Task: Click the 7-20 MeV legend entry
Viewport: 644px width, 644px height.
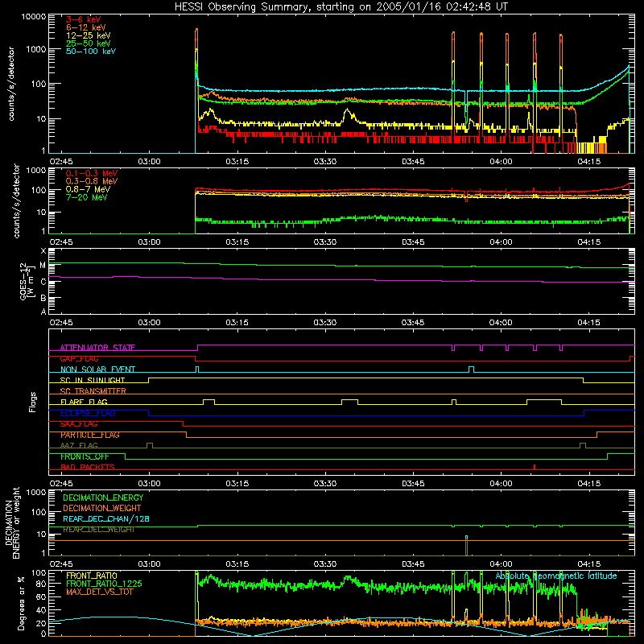Action: pyautogui.click(x=87, y=197)
